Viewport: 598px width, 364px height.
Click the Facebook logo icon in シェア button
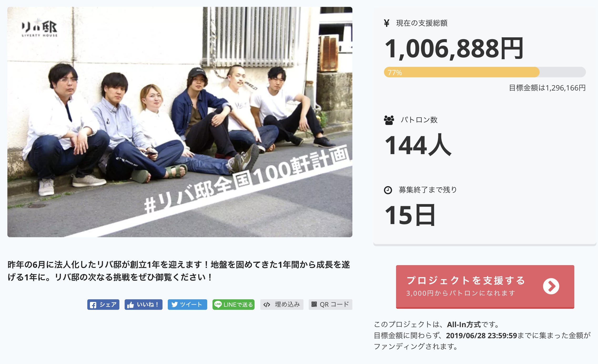pyautogui.click(x=93, y=305)
